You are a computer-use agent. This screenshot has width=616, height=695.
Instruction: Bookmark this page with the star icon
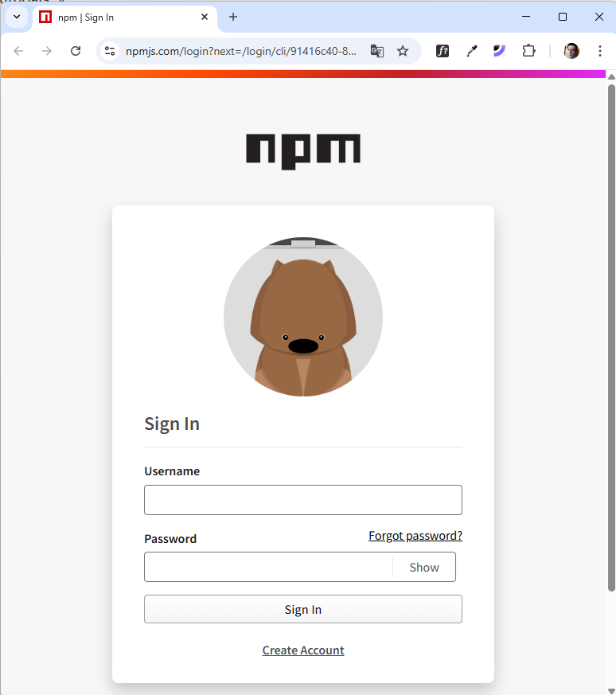[403, 51]
